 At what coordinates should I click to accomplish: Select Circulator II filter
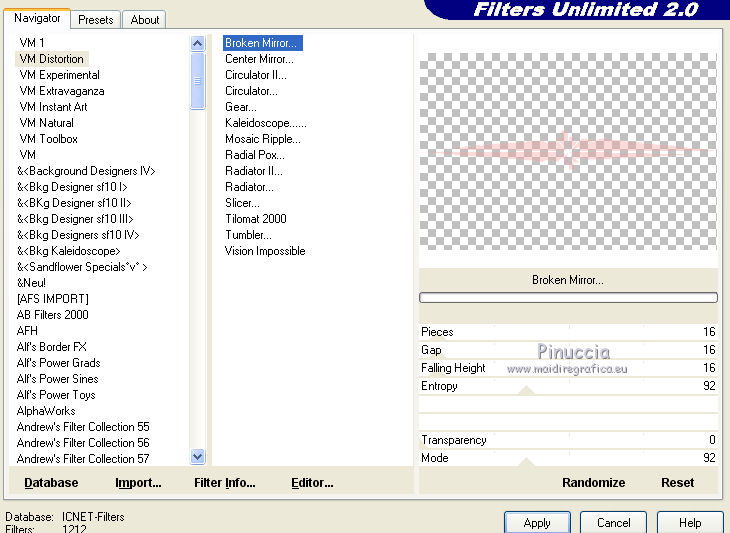[256, 75]
